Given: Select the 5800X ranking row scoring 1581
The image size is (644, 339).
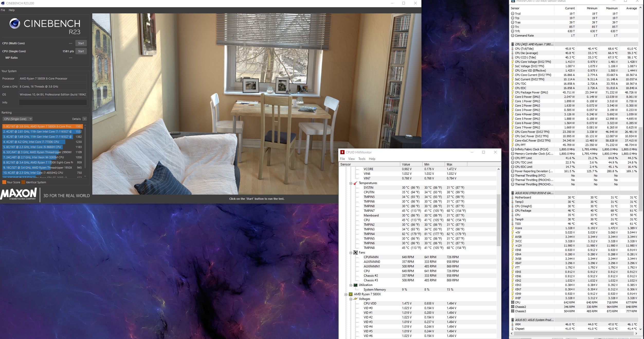Looking at the screenshot, I should [42, 126].
